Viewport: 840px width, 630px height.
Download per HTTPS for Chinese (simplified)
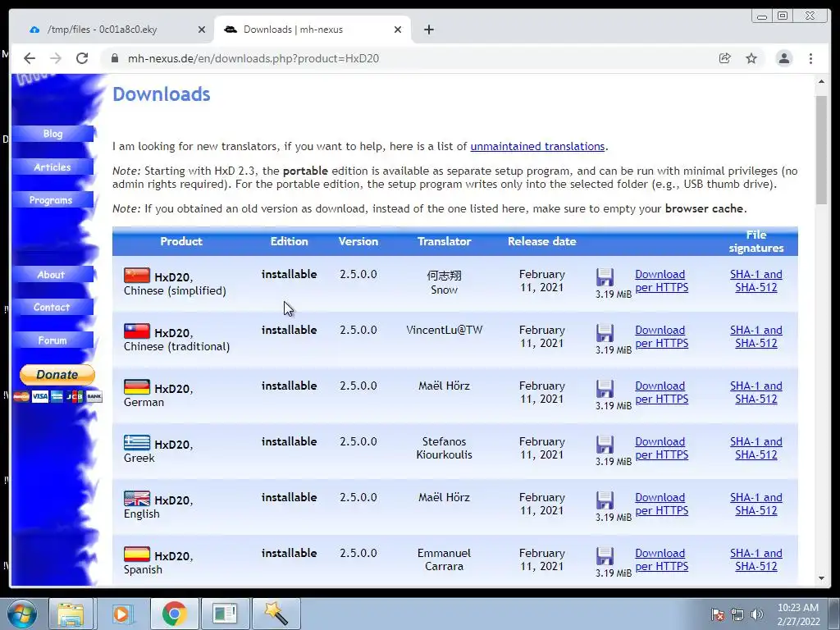click(662, 281)
